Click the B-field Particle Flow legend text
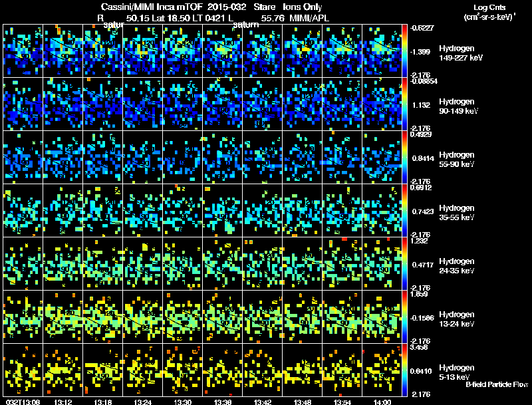This screenshot has width=532, height=405. (x=497, y=384)
